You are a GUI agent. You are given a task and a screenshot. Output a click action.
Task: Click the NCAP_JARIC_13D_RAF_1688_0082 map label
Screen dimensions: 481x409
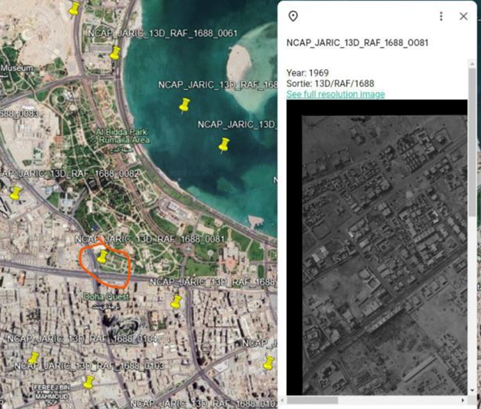(69, 174)
